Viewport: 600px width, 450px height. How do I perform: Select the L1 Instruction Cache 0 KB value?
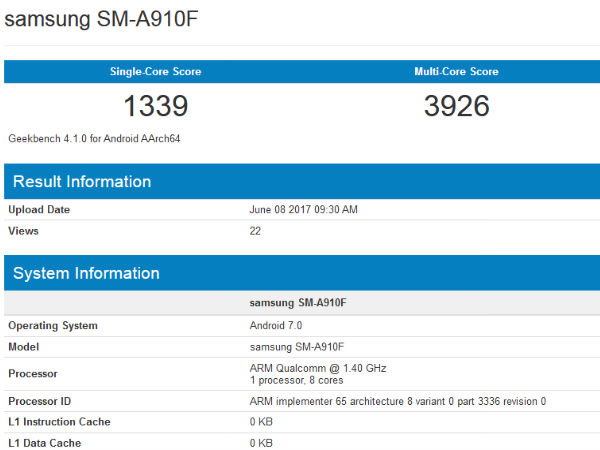click(261, 422)
